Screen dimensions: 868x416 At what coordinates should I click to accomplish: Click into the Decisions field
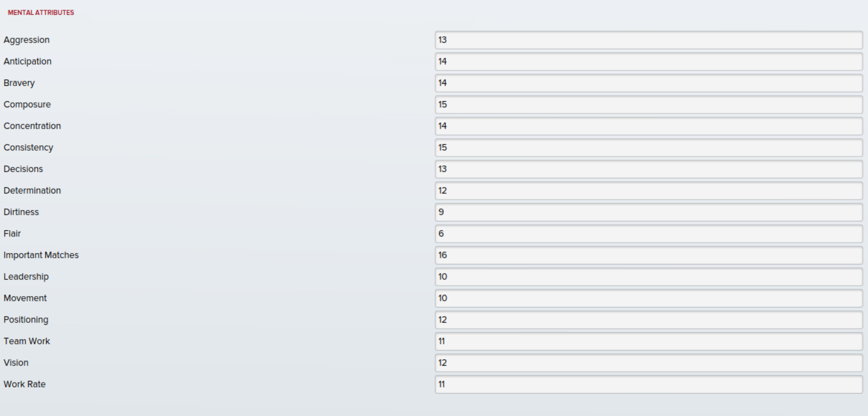tap(649, 169)
